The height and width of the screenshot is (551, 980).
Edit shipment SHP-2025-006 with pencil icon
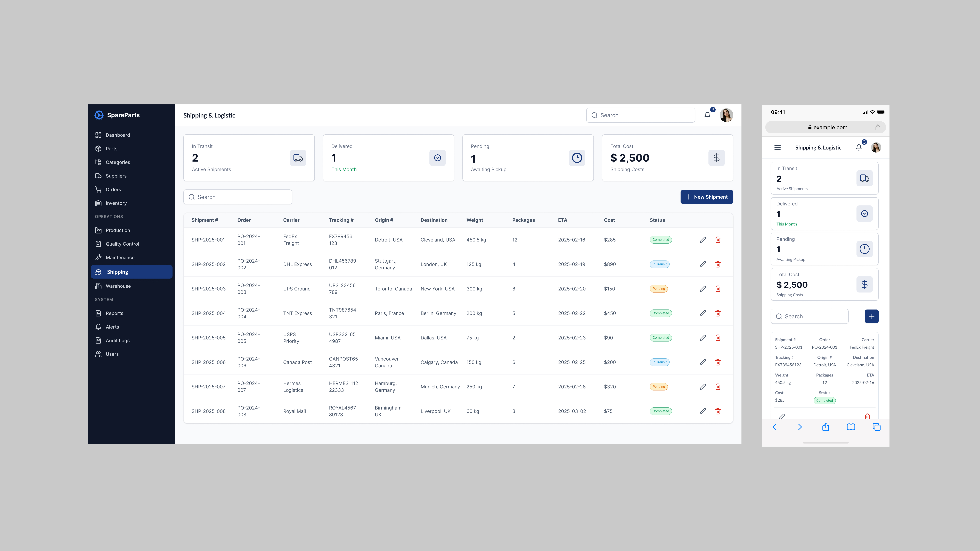pyautogui.click(x=703, y=362)
